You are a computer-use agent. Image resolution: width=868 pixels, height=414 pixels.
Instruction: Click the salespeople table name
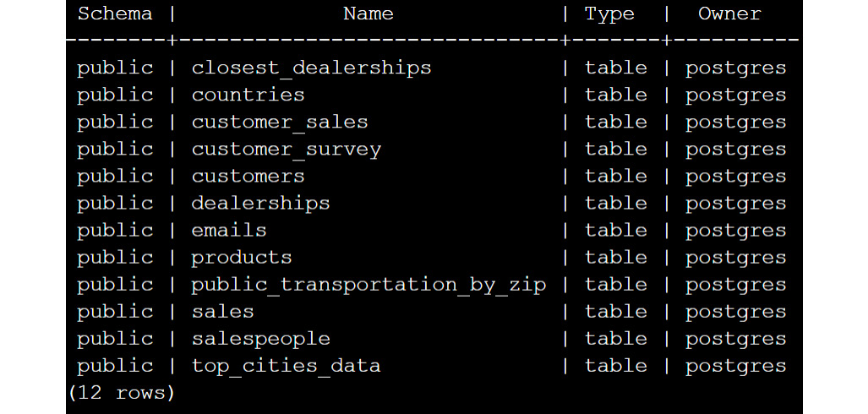pyautogui.click(x=260, y=339)
